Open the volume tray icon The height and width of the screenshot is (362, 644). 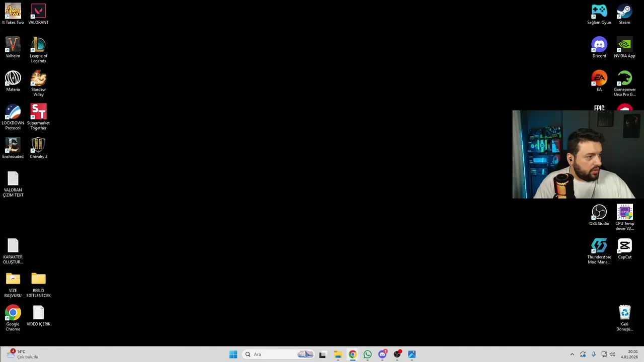[613, 354]
